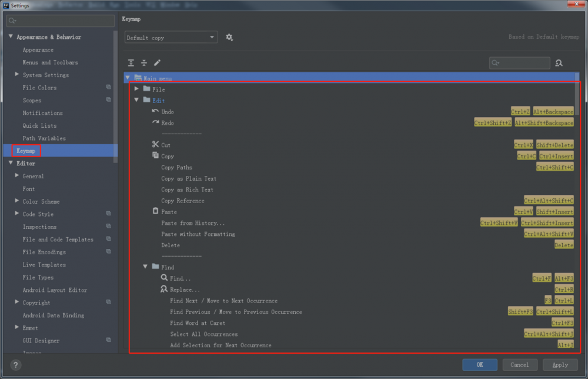Open Quick Lists settings page
The width and height of the screenshot is (588, 379).
pyautogui.click(x=39, y=126)
